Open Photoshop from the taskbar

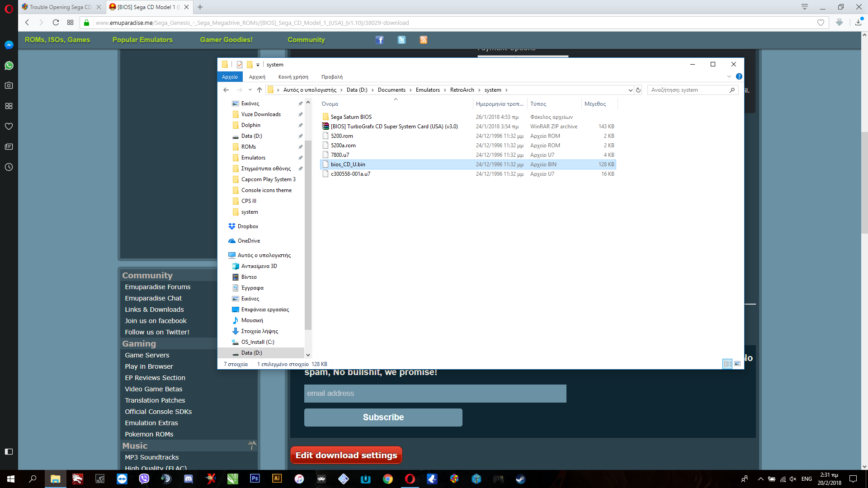(255, 479)
